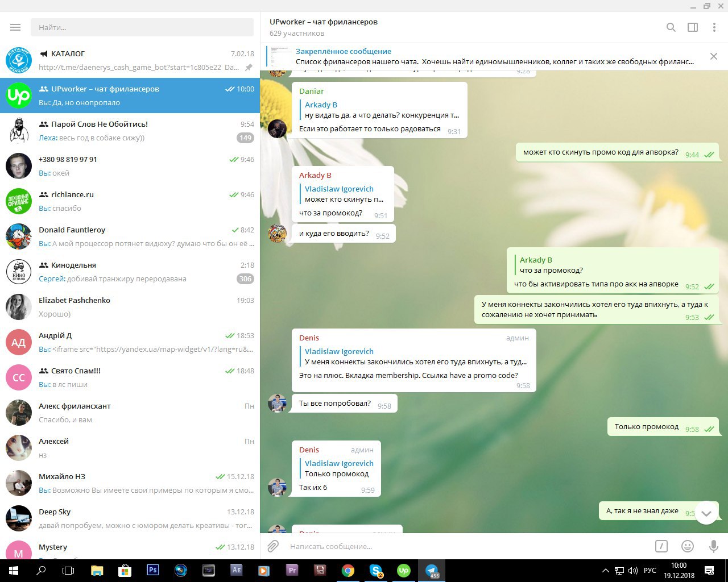Click the "629 участников" member count
Image resolution: width=728 pixels, height=582 pixels.
[297, 34]
